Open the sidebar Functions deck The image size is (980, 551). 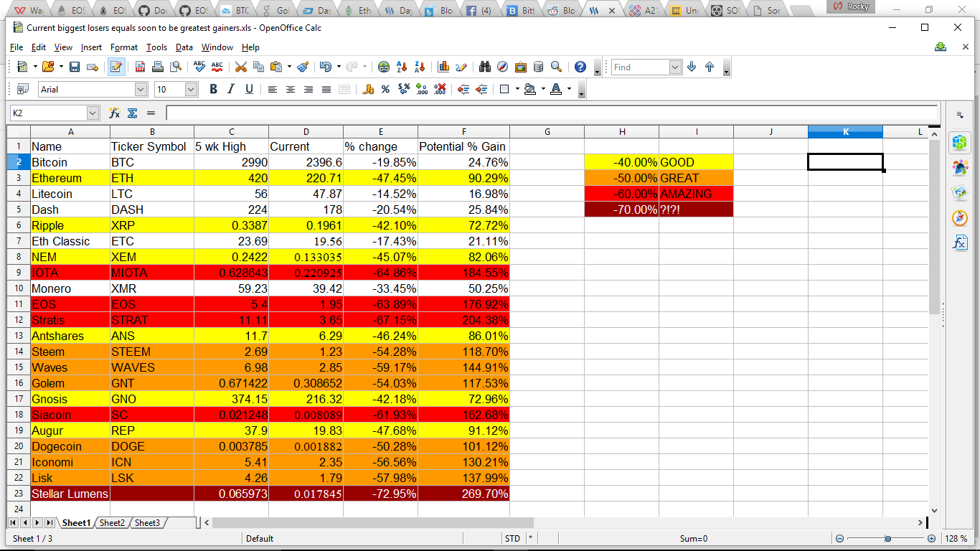(x=960, y=242)
